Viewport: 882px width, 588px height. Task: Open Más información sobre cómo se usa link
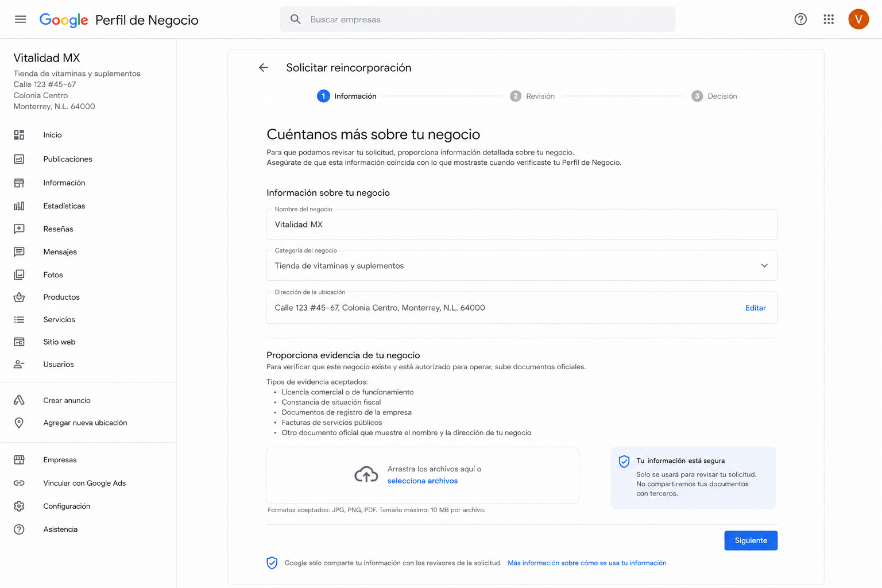pyautogui.click(x=587, y=563)
